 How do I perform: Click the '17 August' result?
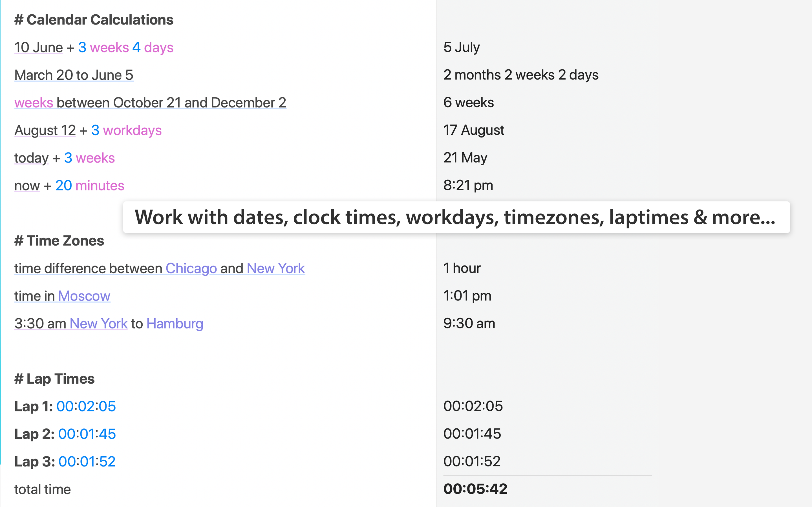pos(473,130)
